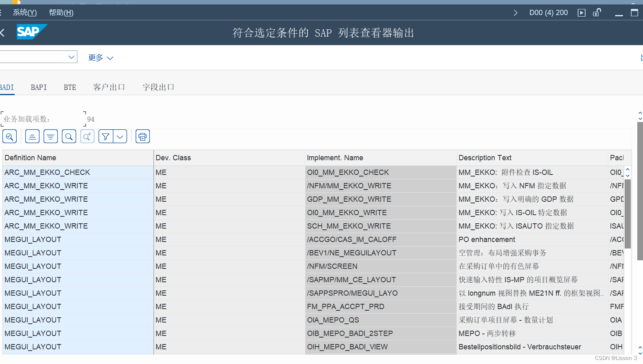Click the D00 (4) 200 system info

click(x=549, y=13)
